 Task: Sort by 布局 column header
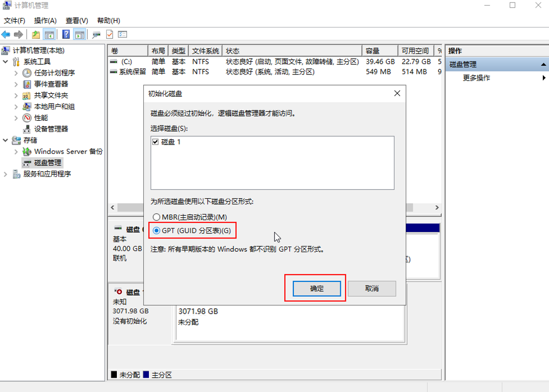point(158,50)
